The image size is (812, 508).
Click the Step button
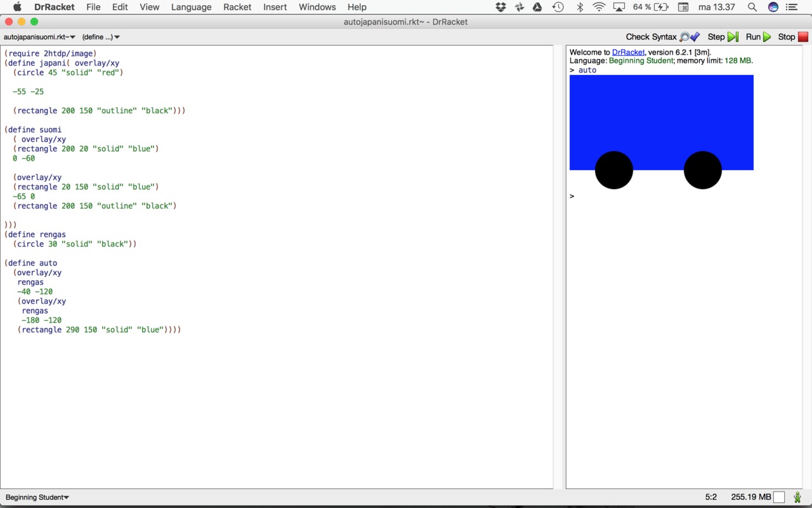(723, 37)
